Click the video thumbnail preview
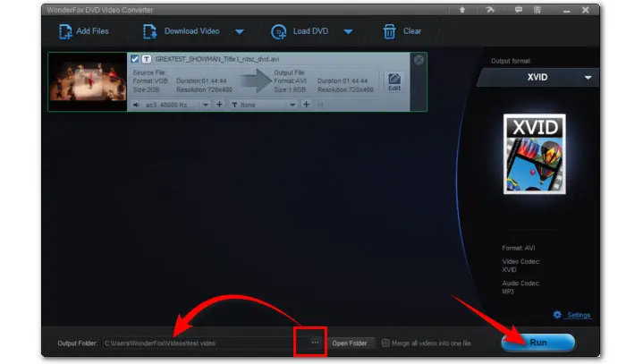 (88, 81)
